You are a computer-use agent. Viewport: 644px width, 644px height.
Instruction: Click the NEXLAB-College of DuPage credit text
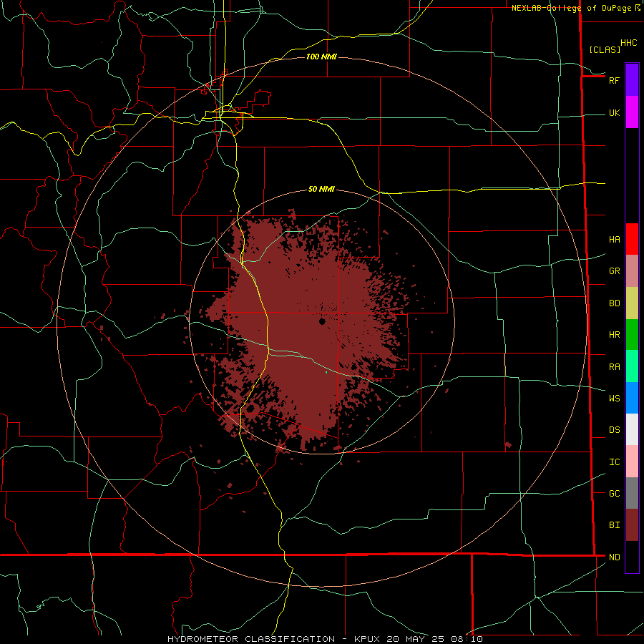click(571, 8)
